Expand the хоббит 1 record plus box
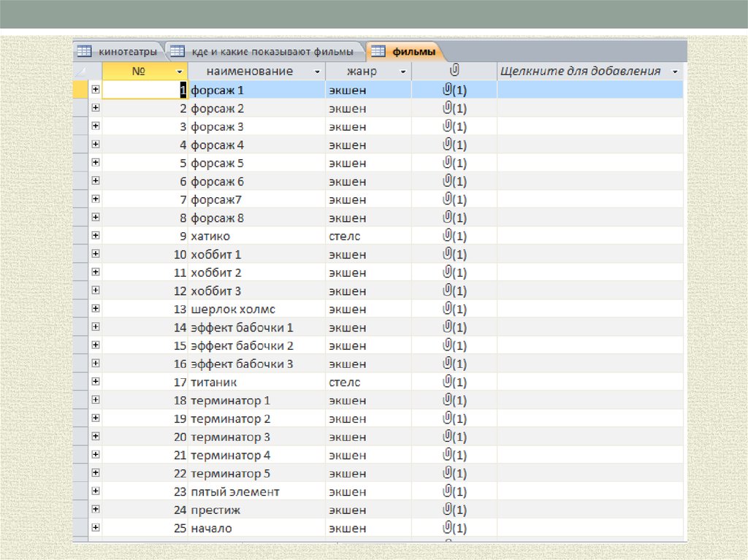This screenshot has width=748, height=560. tap(96, 254)
